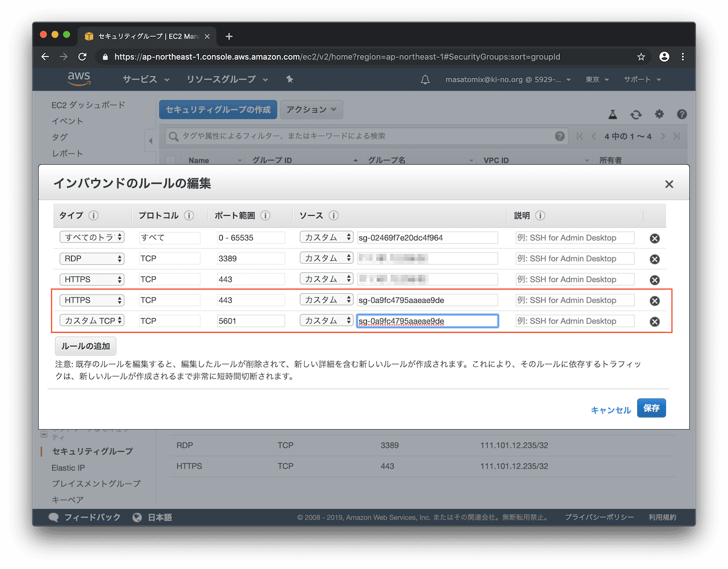Open a new browser tab
Screen dimensions: 728x569
point(229,36)
